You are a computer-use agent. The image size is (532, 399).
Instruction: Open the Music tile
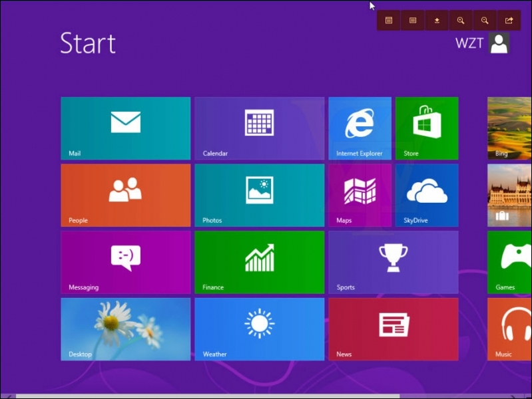(509, 329)
